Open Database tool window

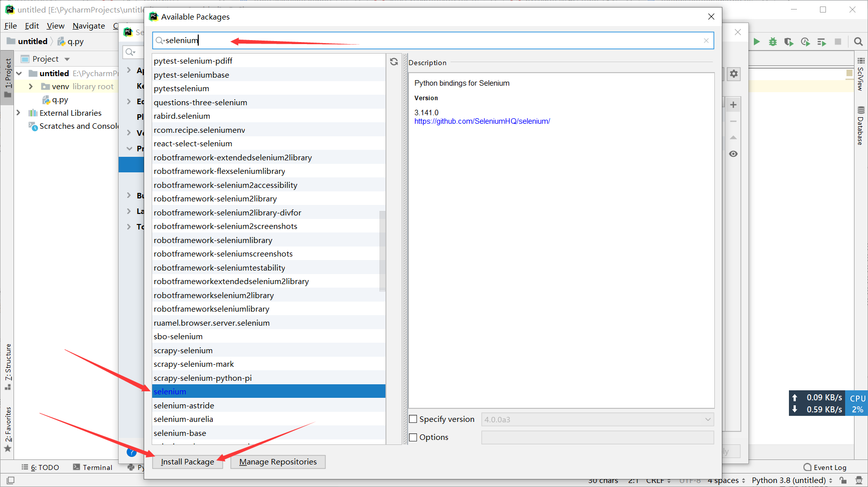[x=861, y=126]
